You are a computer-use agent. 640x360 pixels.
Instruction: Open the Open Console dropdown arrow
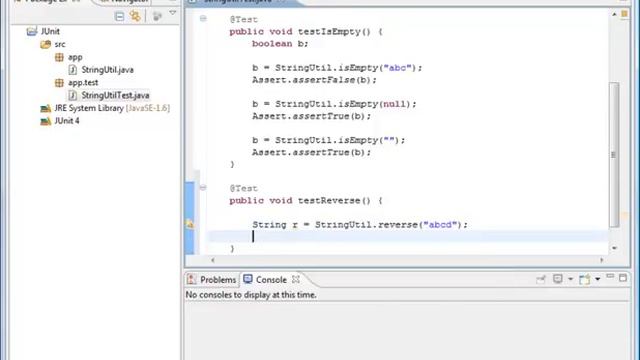598,279
